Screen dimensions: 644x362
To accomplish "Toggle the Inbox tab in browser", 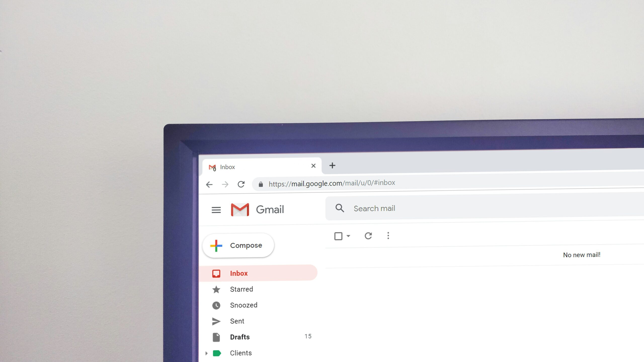I will (x=261, y=167).
